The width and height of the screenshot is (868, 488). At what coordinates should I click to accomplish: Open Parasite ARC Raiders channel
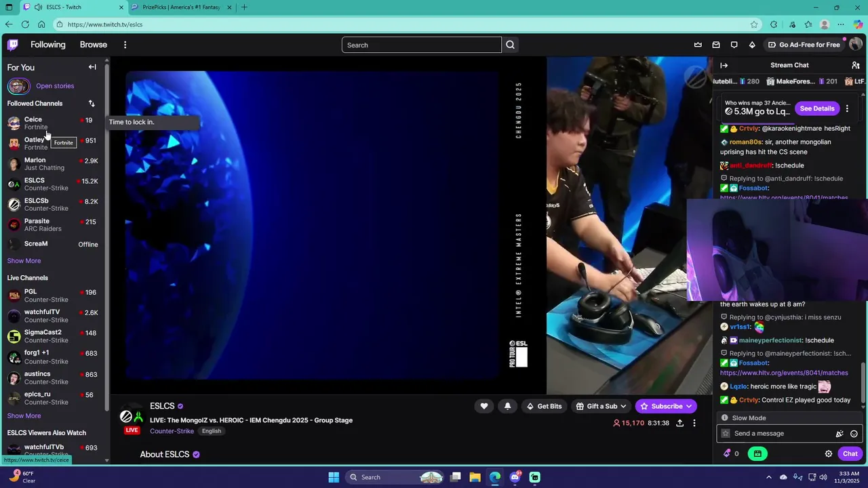coord(54,225)
